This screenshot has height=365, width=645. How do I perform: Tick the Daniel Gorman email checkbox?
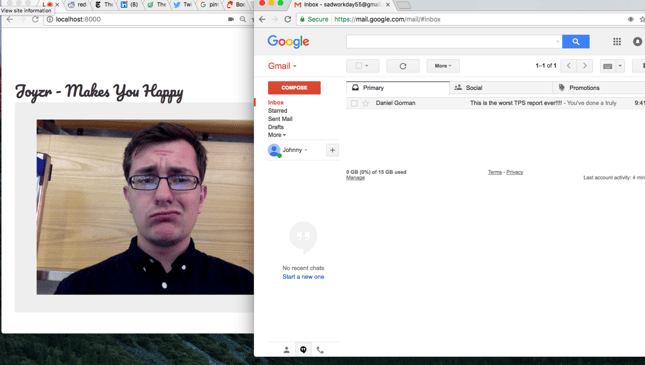point(354,103)
